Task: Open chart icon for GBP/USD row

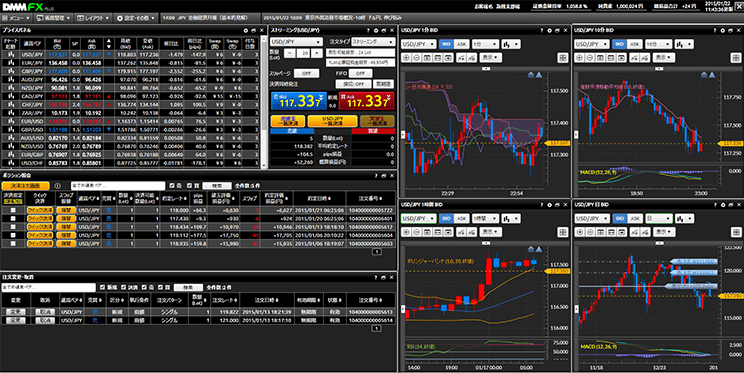Action: tap(10, 130)
